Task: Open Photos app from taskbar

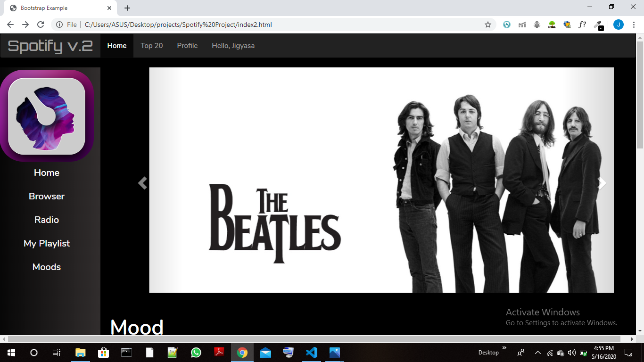Action: click(x=334, y=352)
